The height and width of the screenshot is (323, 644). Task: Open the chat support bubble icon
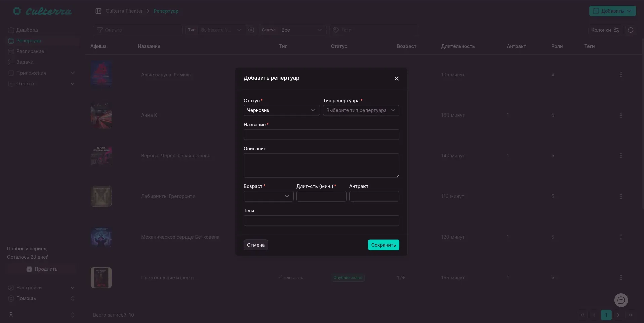coord(621,300)
